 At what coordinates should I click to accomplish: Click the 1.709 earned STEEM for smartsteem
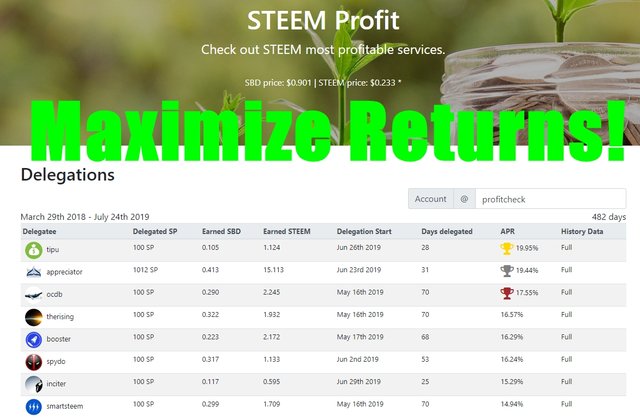tap(271, 405)
